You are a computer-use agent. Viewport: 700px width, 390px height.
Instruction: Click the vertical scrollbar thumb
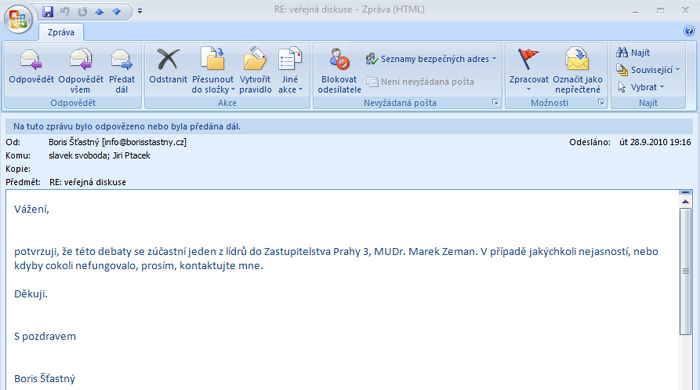pos(685,271)
